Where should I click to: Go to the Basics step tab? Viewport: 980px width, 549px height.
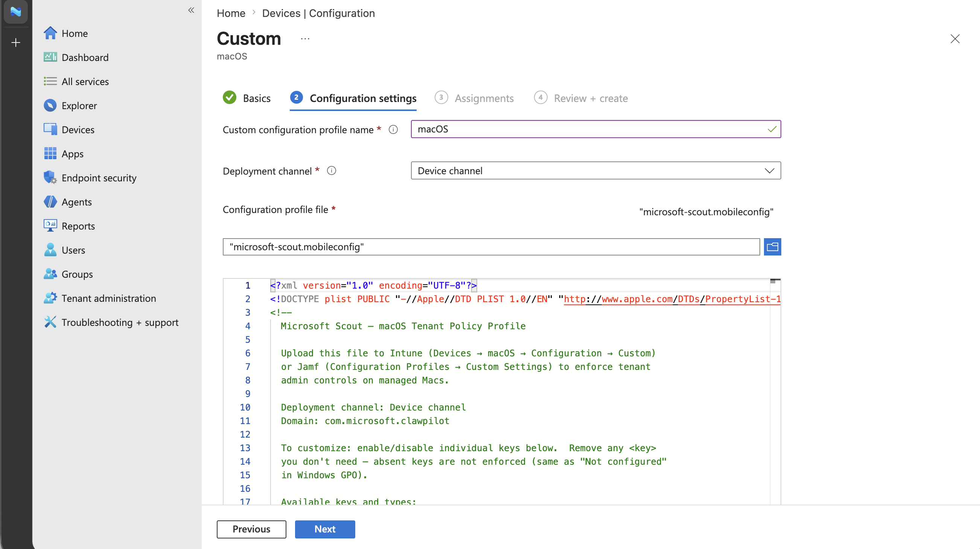tap(247, 98)
